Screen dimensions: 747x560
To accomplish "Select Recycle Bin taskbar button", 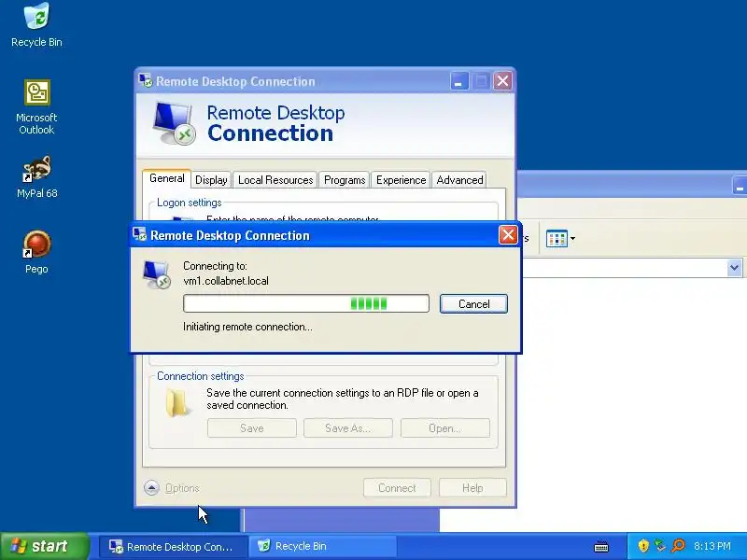I will coord(322,546).
